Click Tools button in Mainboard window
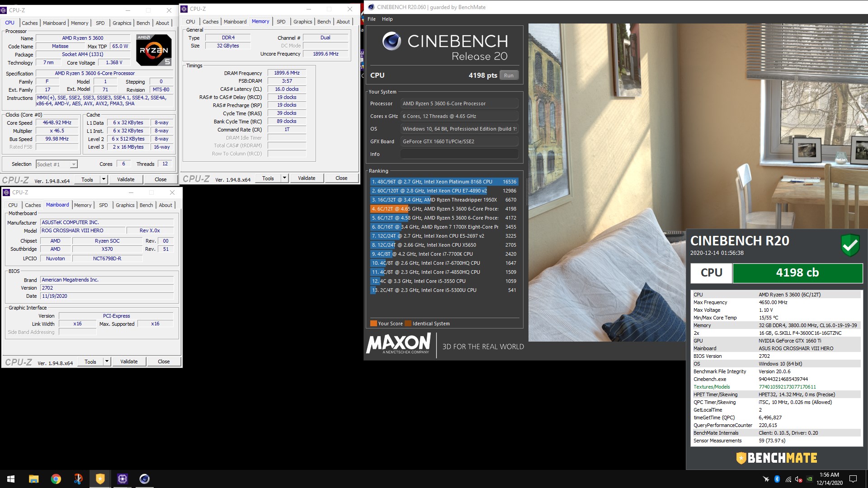 (90, 361)
